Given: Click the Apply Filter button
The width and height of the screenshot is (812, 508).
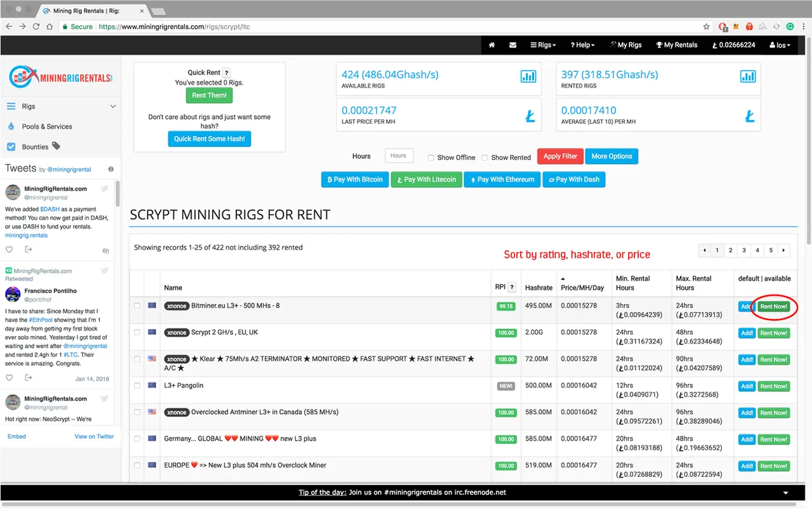Looking at the screenshot, I should point(560,156).
